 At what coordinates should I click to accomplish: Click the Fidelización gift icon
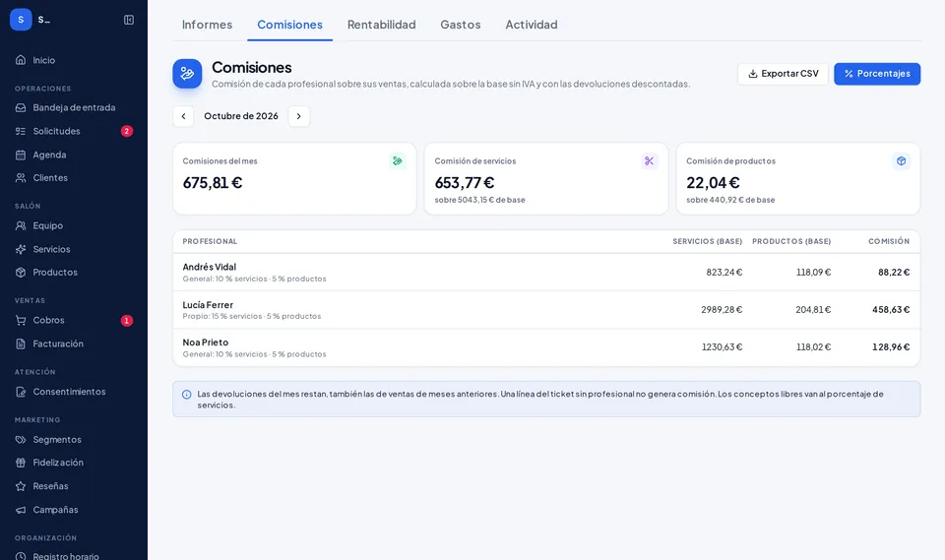pyautogui.click(x=21, y=463)
